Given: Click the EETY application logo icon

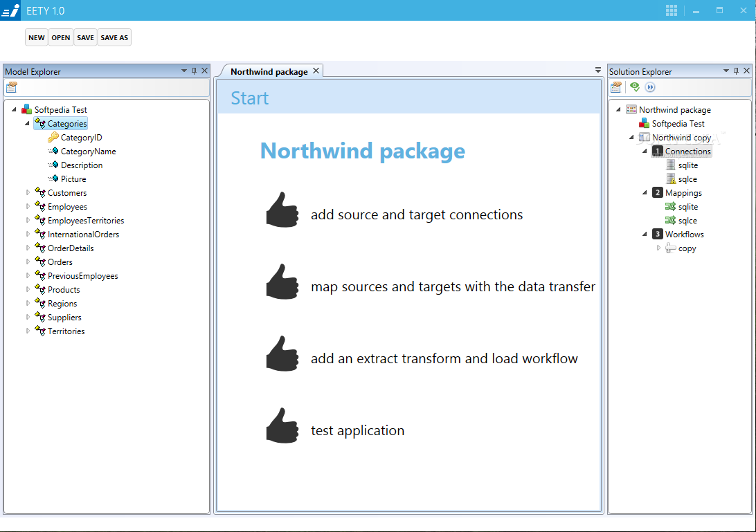Looking at the screenshot, I should point(10,10).
